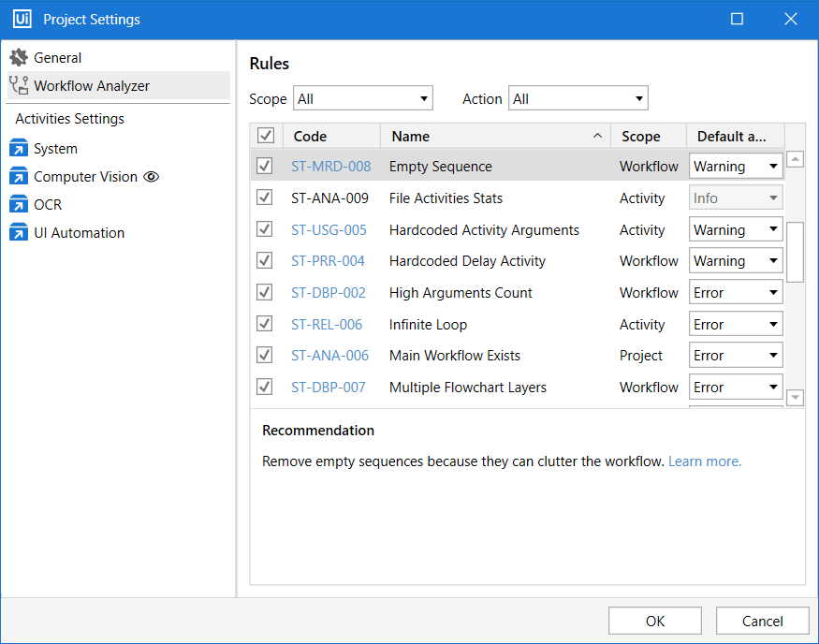The width and height of the screenshot is (819, 644).
Task: Click the Computer Vision package icon
Action: [18, 176]
